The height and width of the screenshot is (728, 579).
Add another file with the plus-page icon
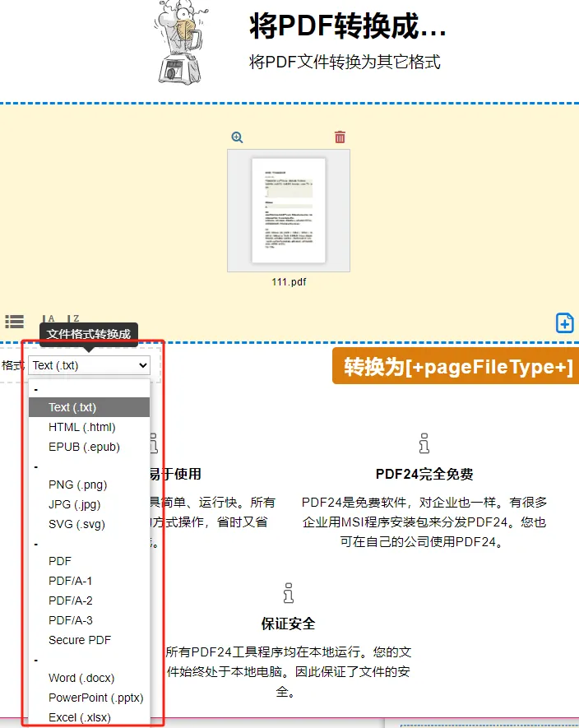[564, 323]
